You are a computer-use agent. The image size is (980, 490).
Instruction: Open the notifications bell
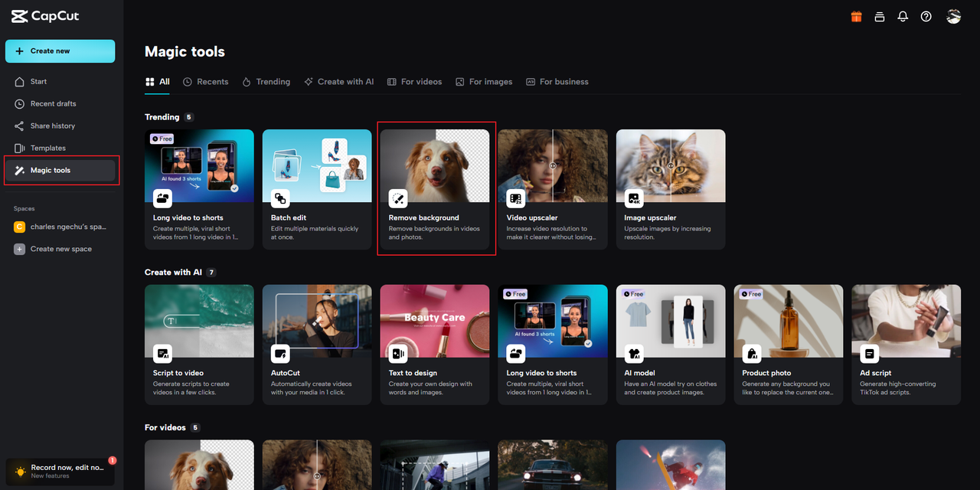903,16
